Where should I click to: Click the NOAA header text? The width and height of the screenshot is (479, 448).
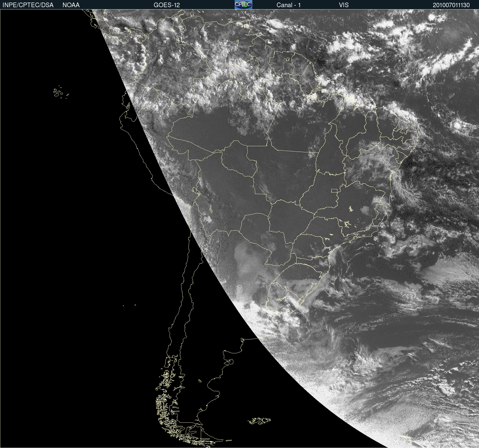(71, 5)
